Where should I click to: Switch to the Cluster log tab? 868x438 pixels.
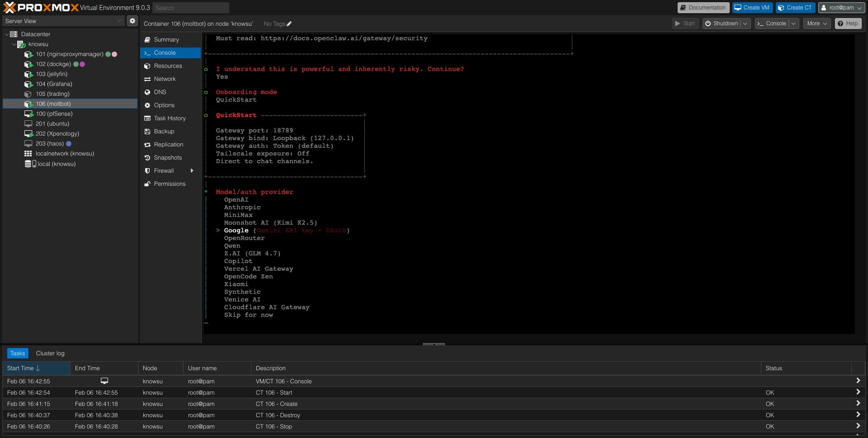[50, 353]
